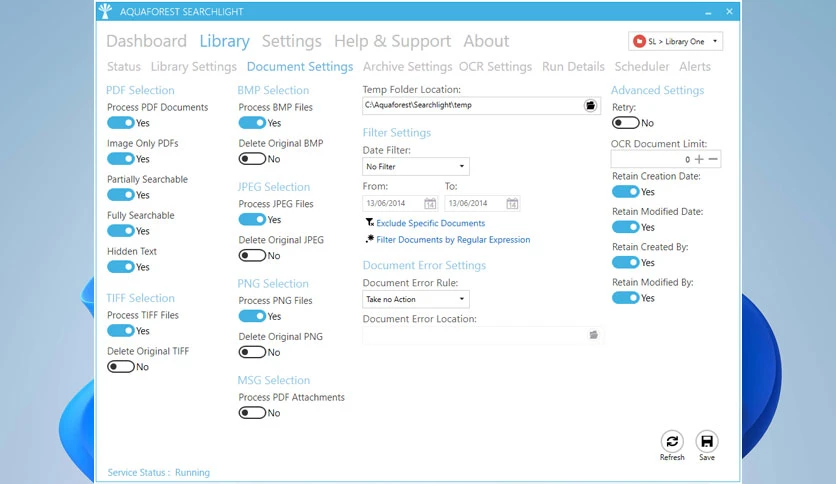
Task: Toggle Retain Creation Date switch
Action: pyautogui.click(x=625, y=192)
